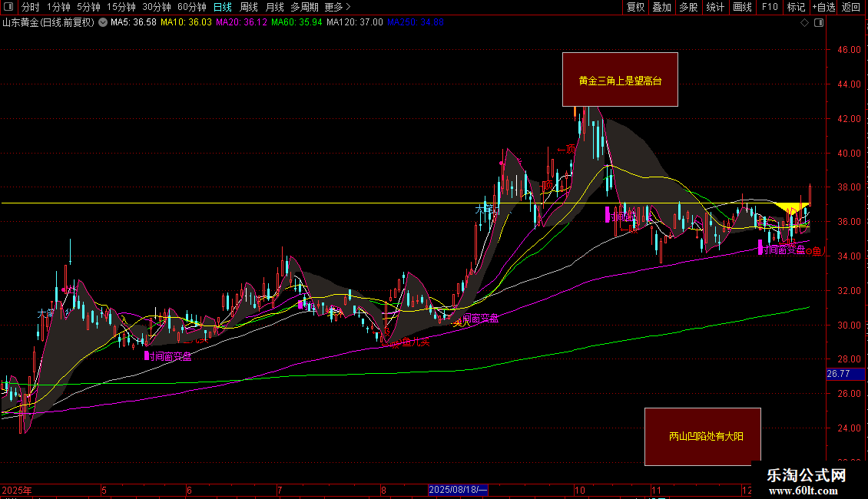The width and height of the screenshot is (868, 499).
Task: Click the 24.00 price axis label
Action: 849,428
